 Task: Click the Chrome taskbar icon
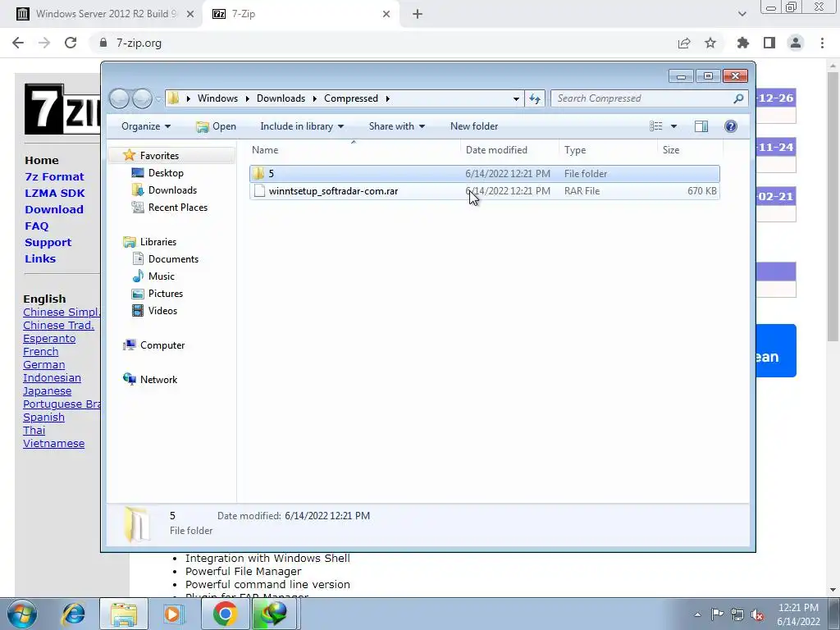tap(225, 614)
